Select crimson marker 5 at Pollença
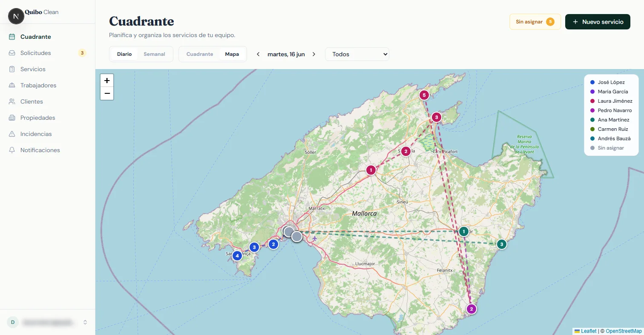The height and width of the screenshot is (335, 644). tap(423, 95)
